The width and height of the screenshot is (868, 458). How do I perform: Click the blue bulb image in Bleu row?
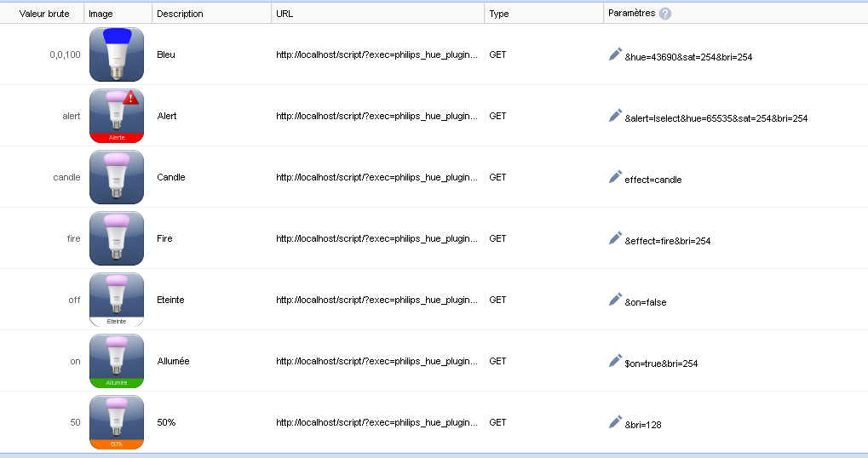click(x=117, y=54)
